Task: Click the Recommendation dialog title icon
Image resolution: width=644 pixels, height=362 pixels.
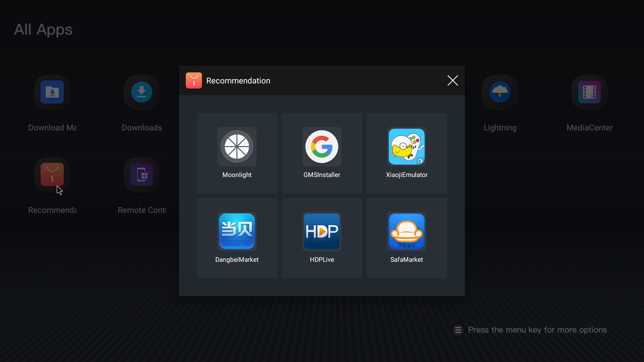Action: tap(194, 80)
